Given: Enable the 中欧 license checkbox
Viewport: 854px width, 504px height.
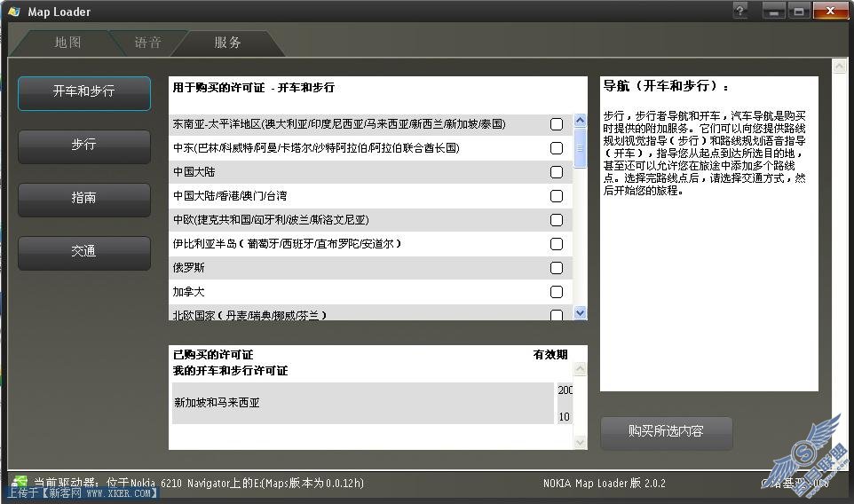Looking at the screenshot, I should tap(556, 220).
